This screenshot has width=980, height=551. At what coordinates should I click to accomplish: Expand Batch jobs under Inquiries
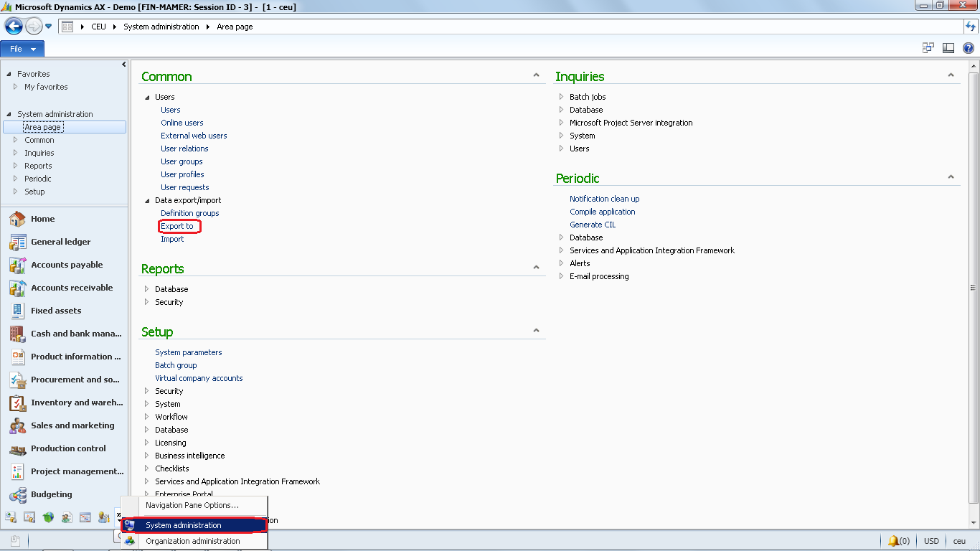pyautogui.click(x=562, y=97)
